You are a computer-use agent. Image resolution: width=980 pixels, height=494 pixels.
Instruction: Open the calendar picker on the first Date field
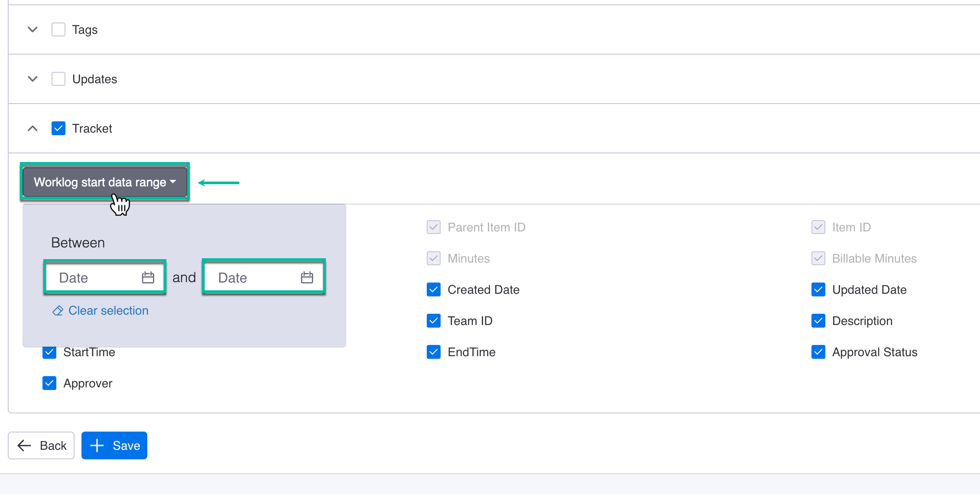pyautogui.click(x=148, y=277)
